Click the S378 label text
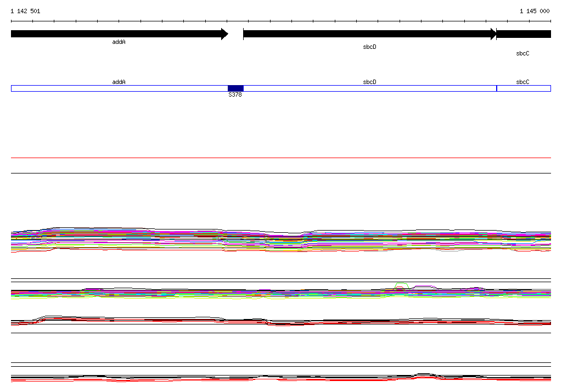This screenshot has width=562, height=392. (x=235, y=94)
